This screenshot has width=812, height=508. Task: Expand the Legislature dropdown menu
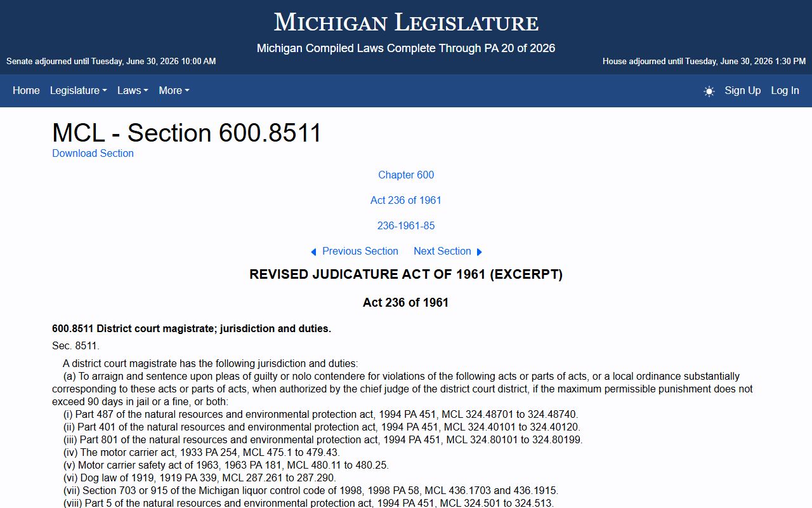[x=78, y=90]
